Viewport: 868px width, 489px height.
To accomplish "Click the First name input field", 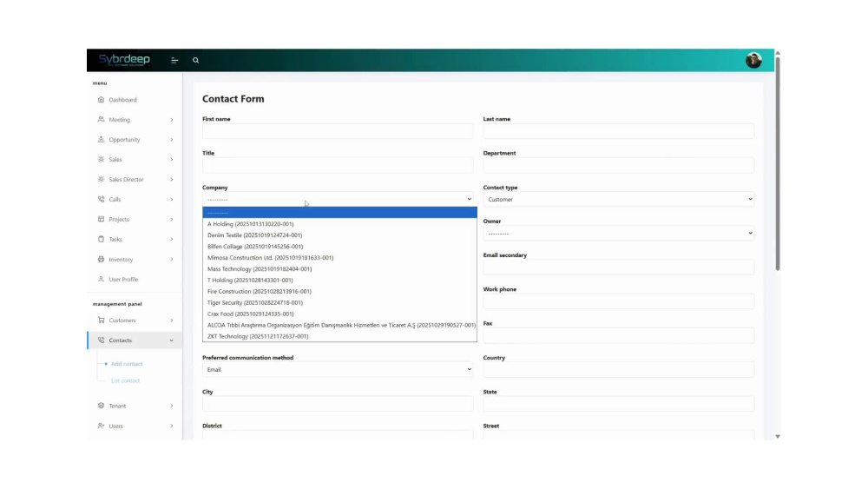I will pos(338,131).
